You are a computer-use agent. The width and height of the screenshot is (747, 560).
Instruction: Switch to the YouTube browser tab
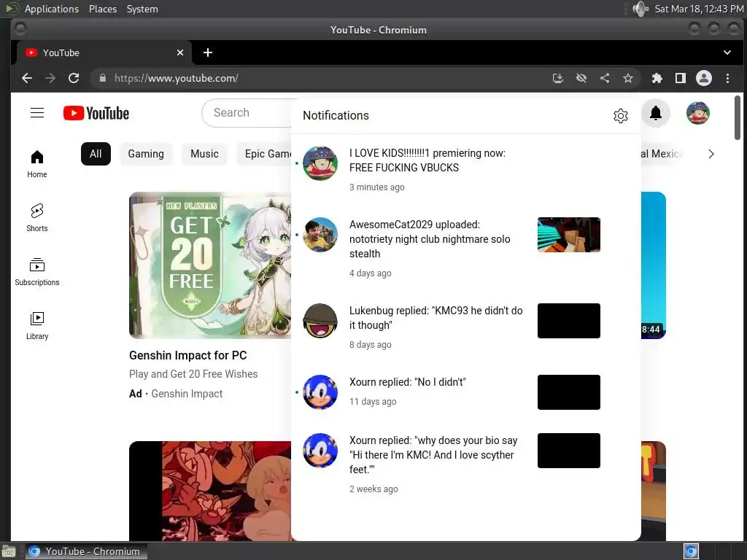coord(104,52)
